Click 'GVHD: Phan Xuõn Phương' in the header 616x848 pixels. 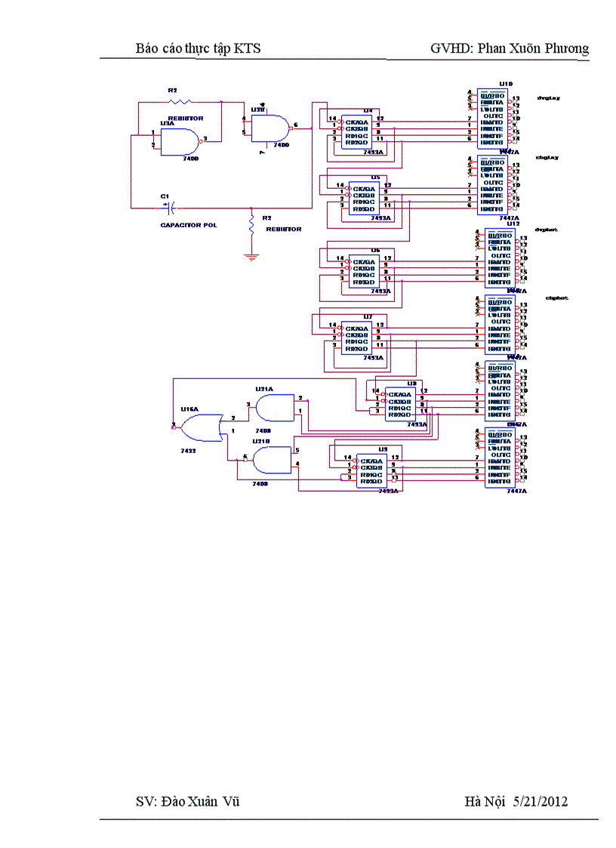point(509,48)
